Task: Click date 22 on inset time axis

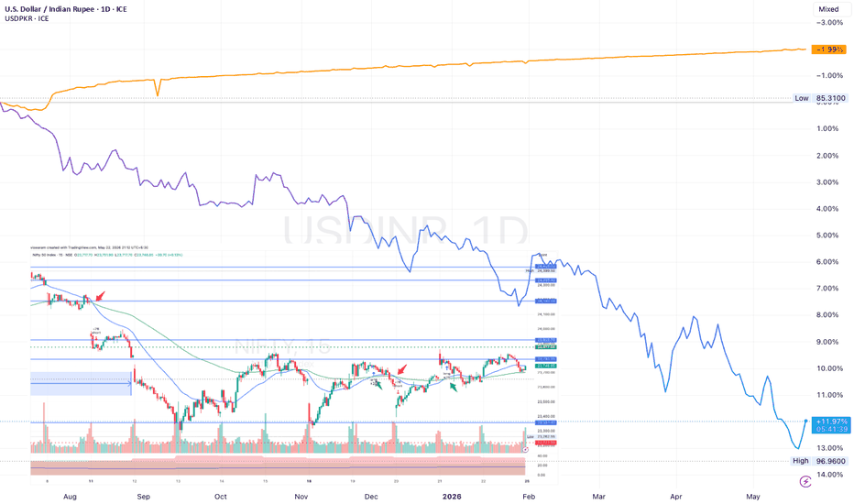Action: (483, 482)
